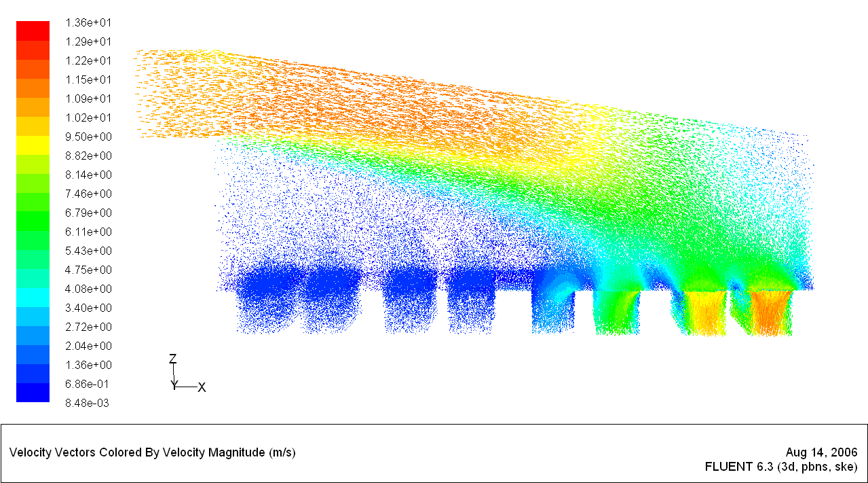
Task: Select the yellow band in the color legend
Action: click(33, 145)
